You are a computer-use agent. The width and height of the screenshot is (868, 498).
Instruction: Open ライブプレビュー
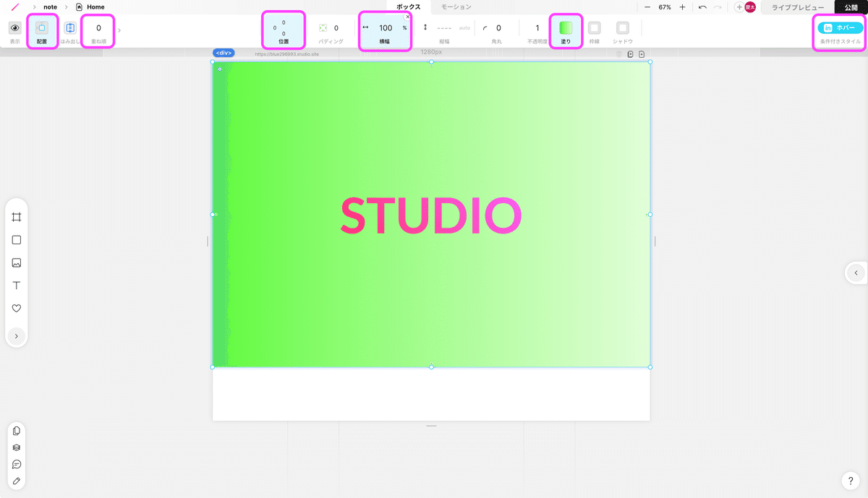pos(797,7)
